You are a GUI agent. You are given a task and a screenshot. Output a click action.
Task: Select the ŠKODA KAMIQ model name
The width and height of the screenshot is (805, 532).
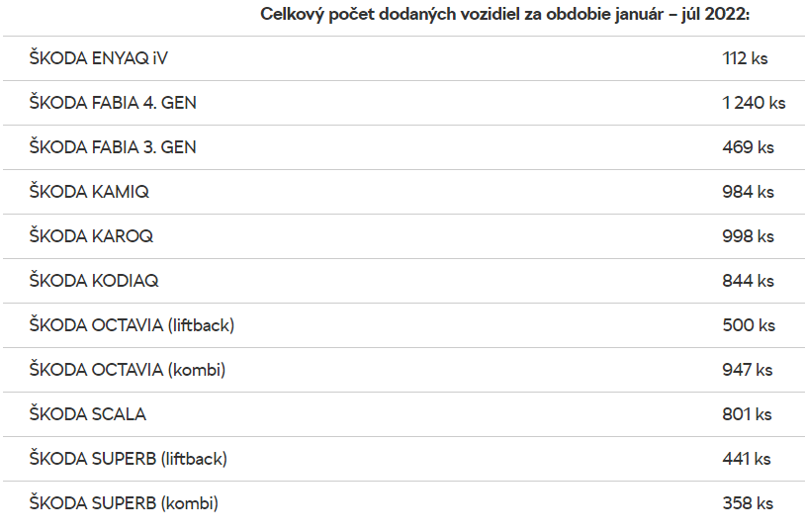coord(89,192)
